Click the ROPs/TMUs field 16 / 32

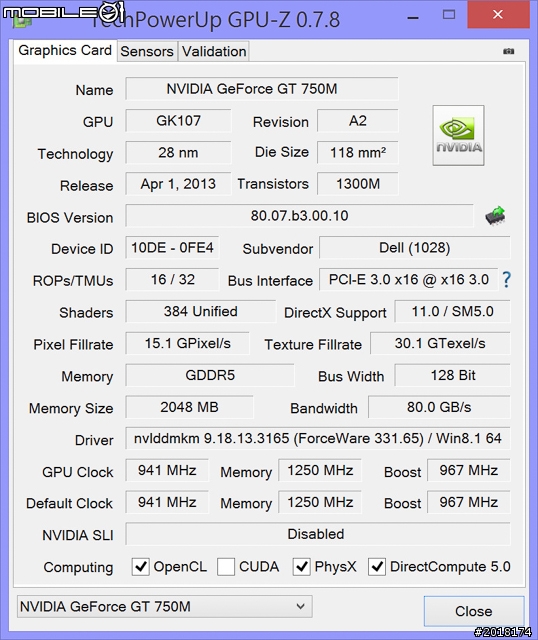point(172,279)
